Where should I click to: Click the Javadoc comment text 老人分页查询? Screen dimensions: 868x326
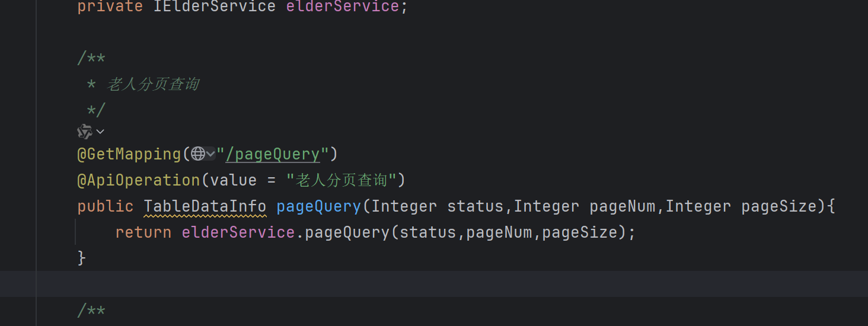(x=153, y=84)
